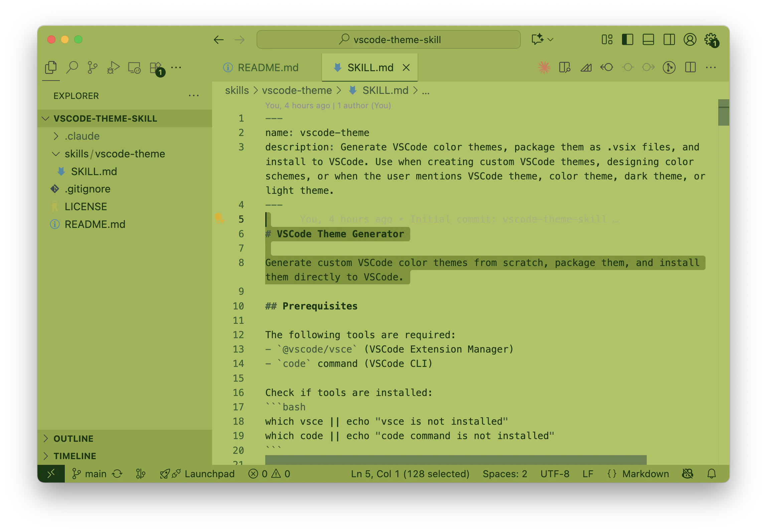The height and width of the screenshot is (532, 767).
Task: Click the vscode-theme-skill command center search box
Action: pyautogui.click(x=388, y=39)
